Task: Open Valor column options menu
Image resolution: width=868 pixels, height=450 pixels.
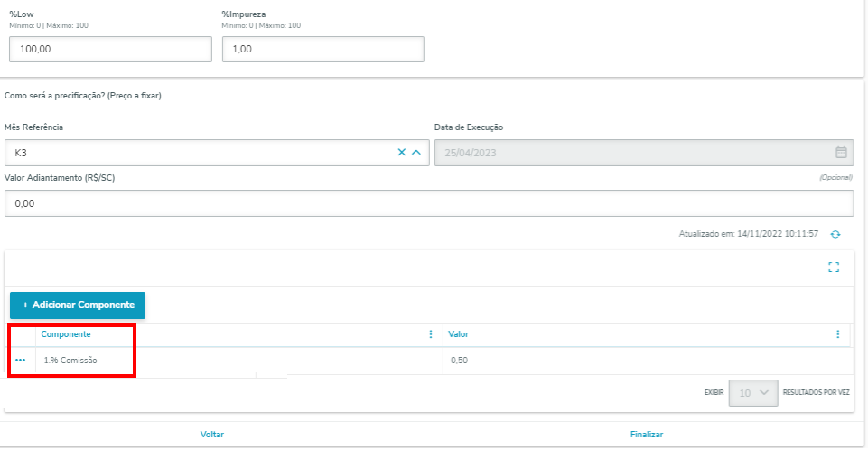Action: click(837, 334)
